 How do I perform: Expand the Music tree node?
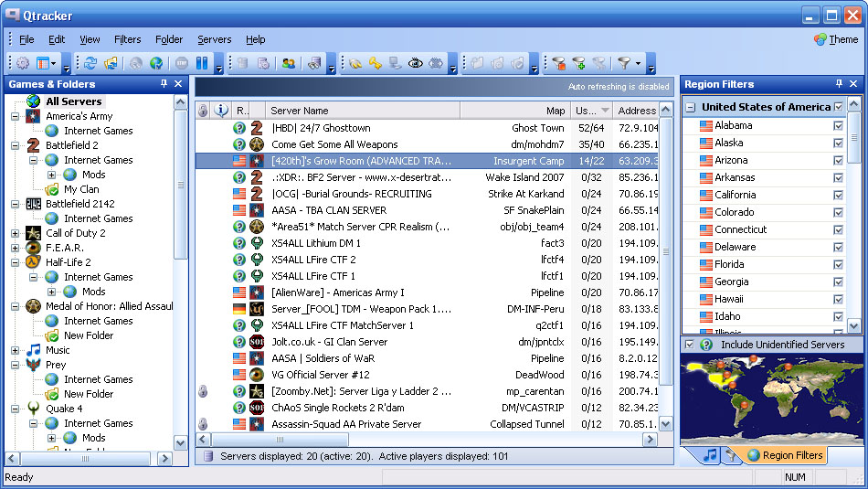coord(15,351)
